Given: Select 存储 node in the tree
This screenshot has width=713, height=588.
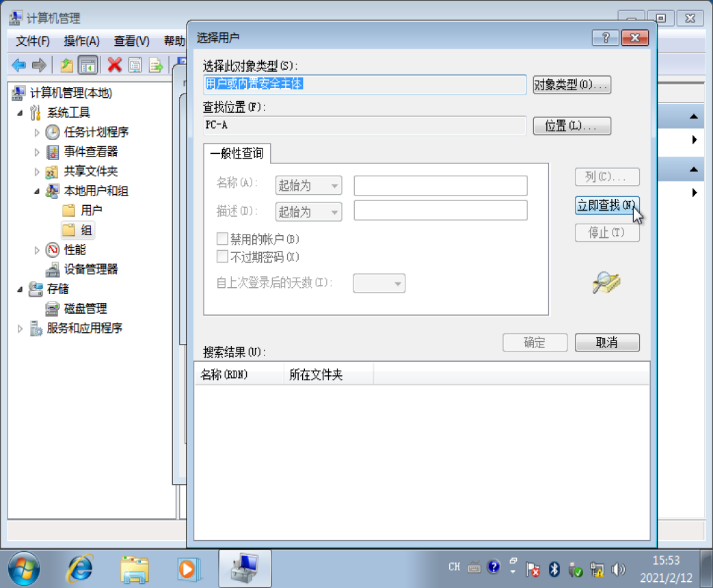Looking at the screenshot, I should pos(57,289).
